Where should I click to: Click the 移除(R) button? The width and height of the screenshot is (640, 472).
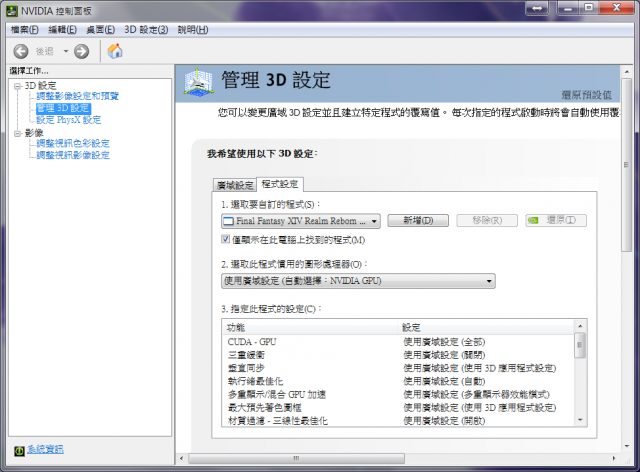[x=487, y=220]
